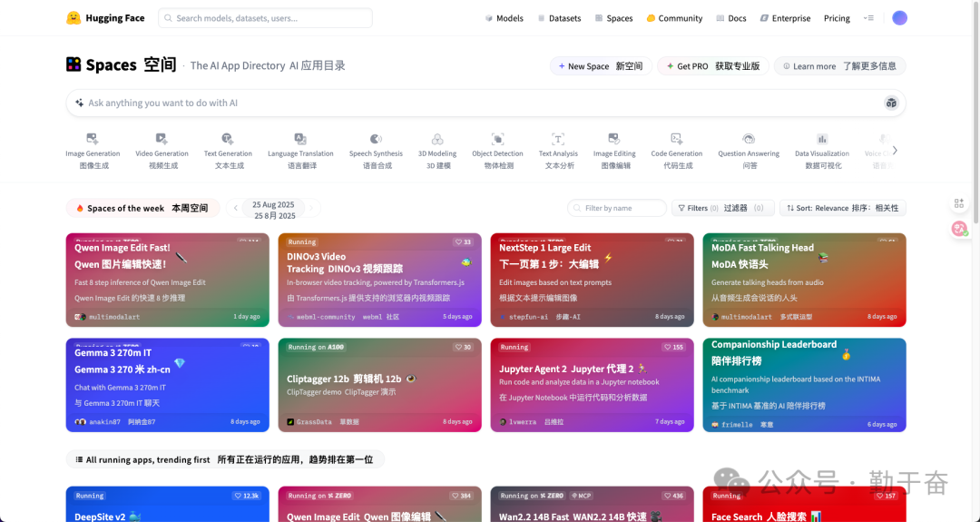Image resolution: width=980 pixels, height=522 pixels.
Task: Like the Wan2.2 14B Fast space (436)
Action: 673,496
